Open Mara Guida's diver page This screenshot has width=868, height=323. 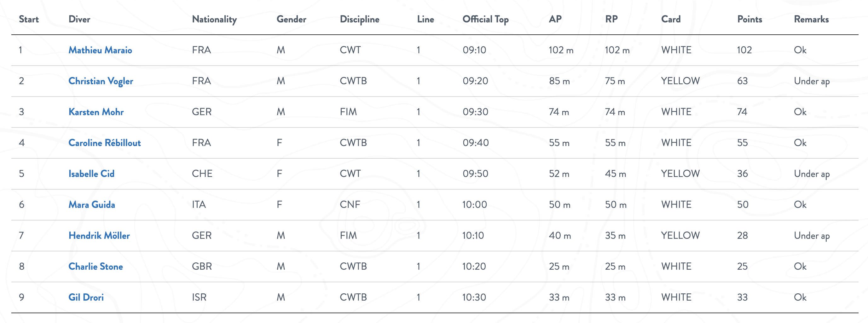(92, 205)
